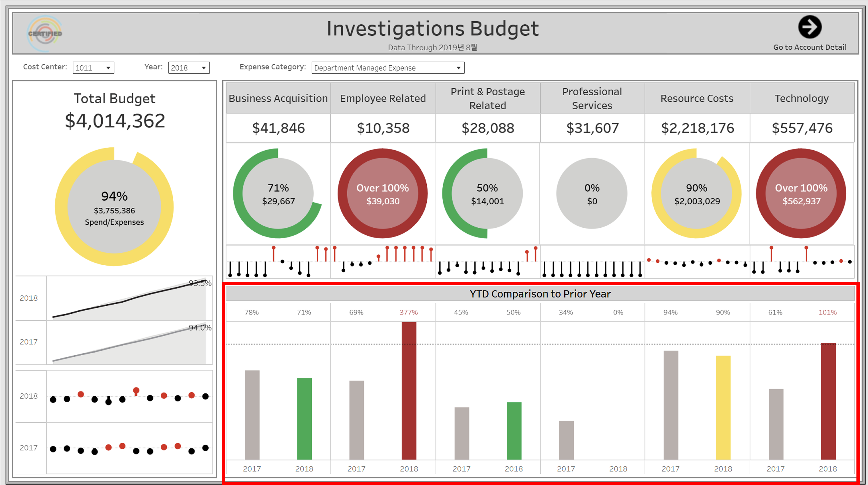Image resolution: width=868 pixels, height=485 pixels.
Task: Click the Go to Account Detail link
Action: tap(809, 47)
